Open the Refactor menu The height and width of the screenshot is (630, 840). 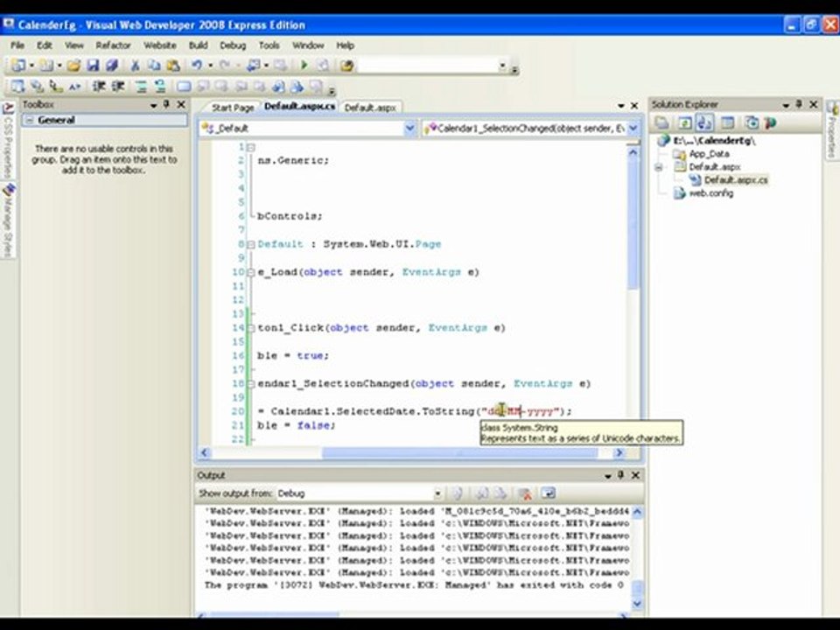[x=113, y=45]
